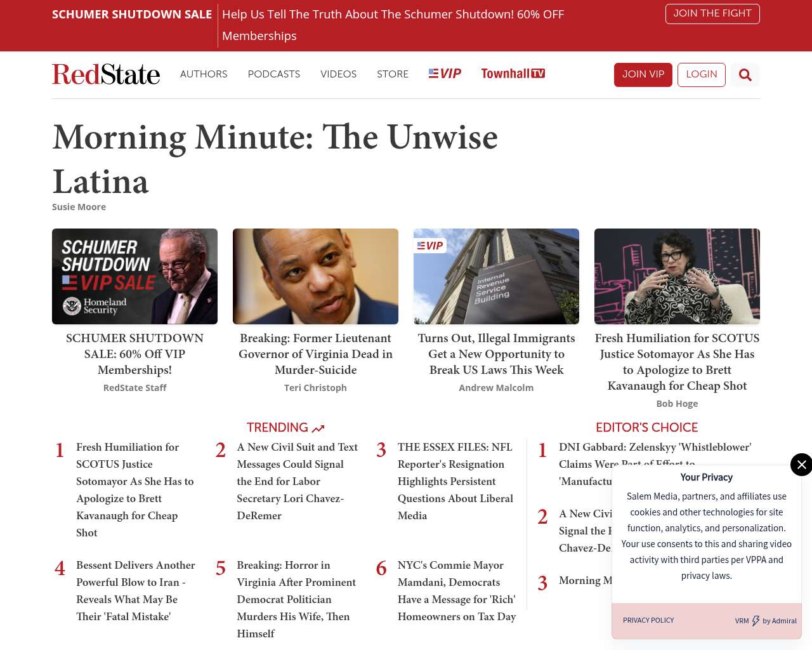Open the Privacy Policy link
This screenshot has height=650, width=812.
(648, 620)
